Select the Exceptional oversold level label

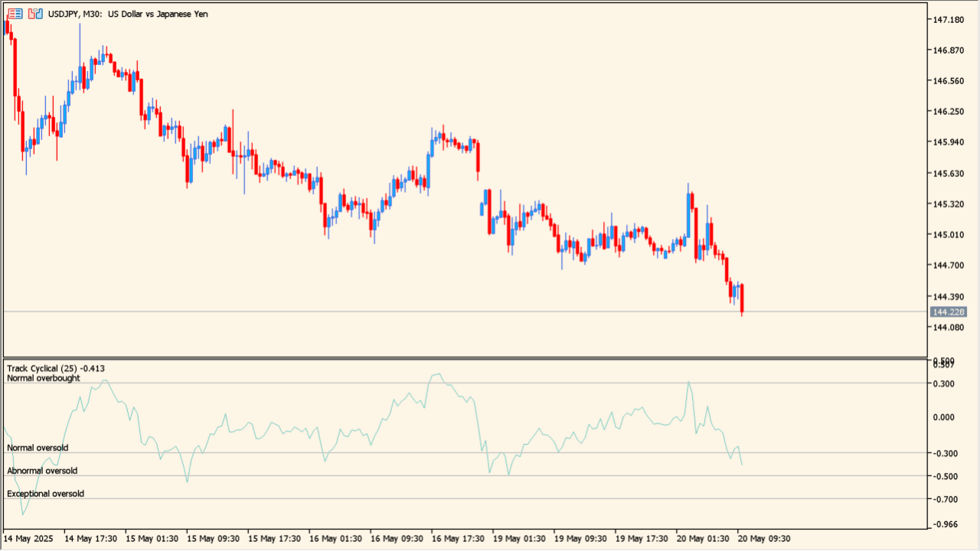point(46,494)
